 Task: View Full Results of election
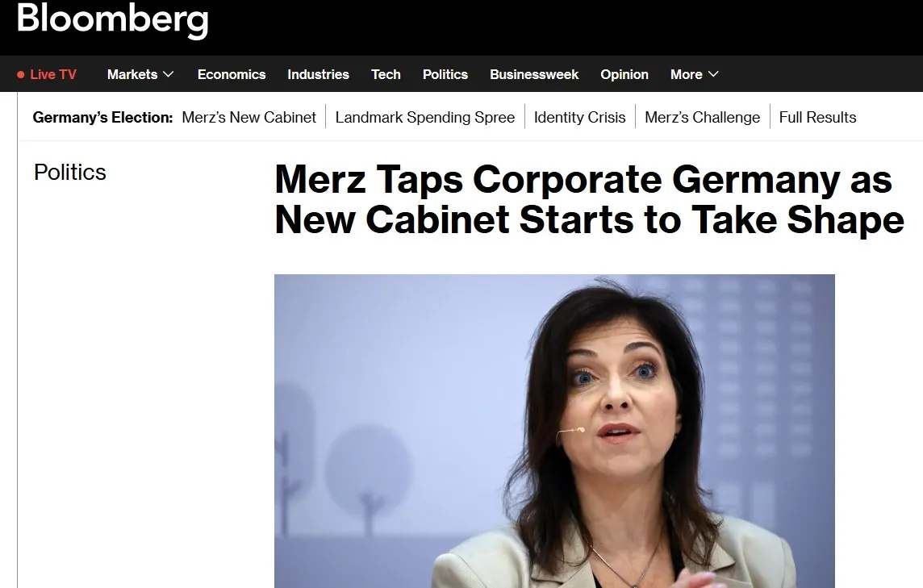(817, 117)
